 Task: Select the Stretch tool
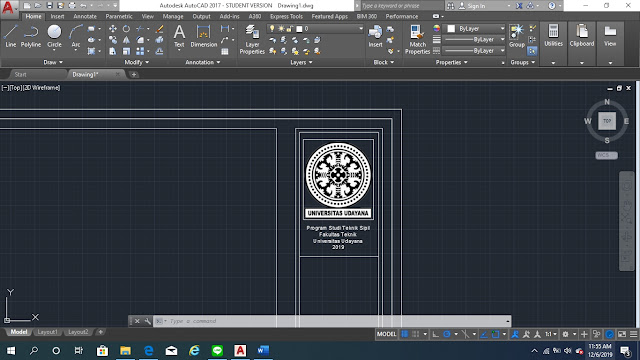(113, 51)
